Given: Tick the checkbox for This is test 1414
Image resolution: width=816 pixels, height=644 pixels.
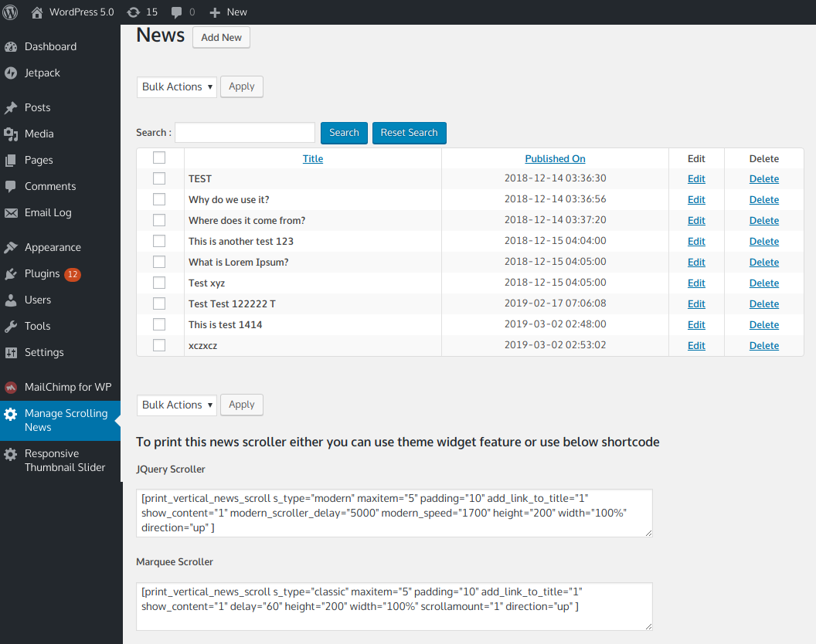Looking at the screenshot, I should [159, 324].
